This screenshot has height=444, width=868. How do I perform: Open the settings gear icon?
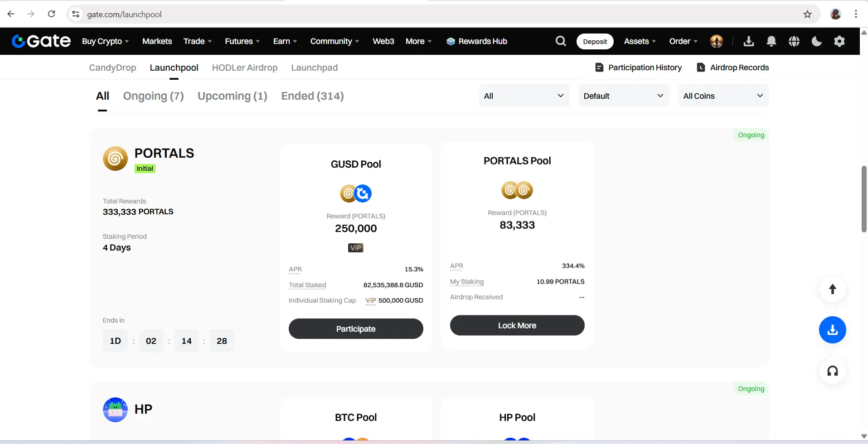tap(839, 41)
